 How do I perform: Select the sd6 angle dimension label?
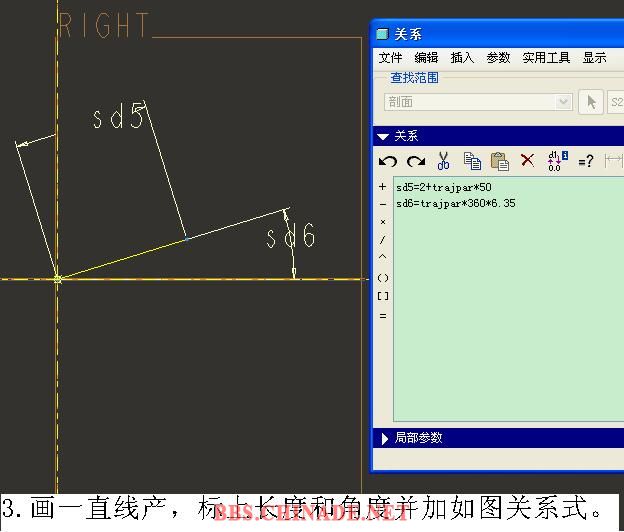coord(291,236)
